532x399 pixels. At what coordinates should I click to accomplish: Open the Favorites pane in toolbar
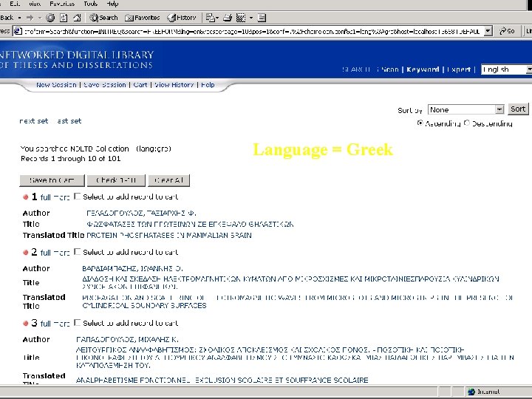142,18
